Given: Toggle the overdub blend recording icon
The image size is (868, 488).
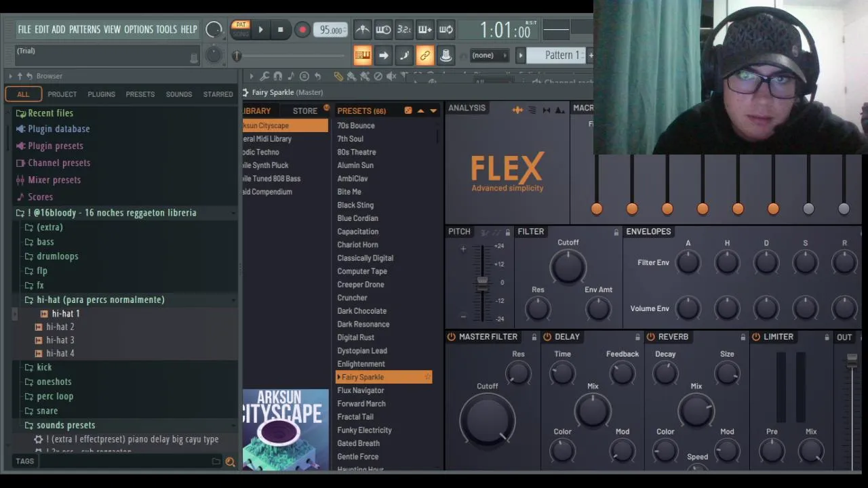Looking at the screenshot, I should (x=425, y=30).
